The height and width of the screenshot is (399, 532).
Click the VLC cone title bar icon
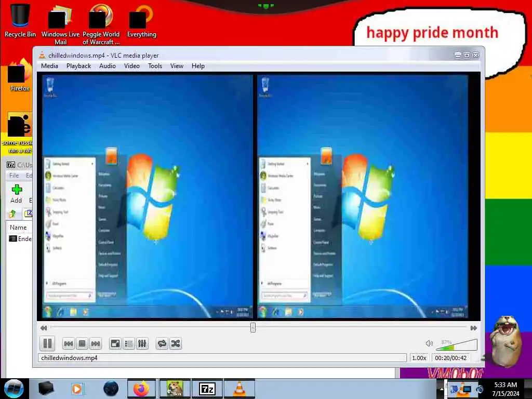point(42,55)
